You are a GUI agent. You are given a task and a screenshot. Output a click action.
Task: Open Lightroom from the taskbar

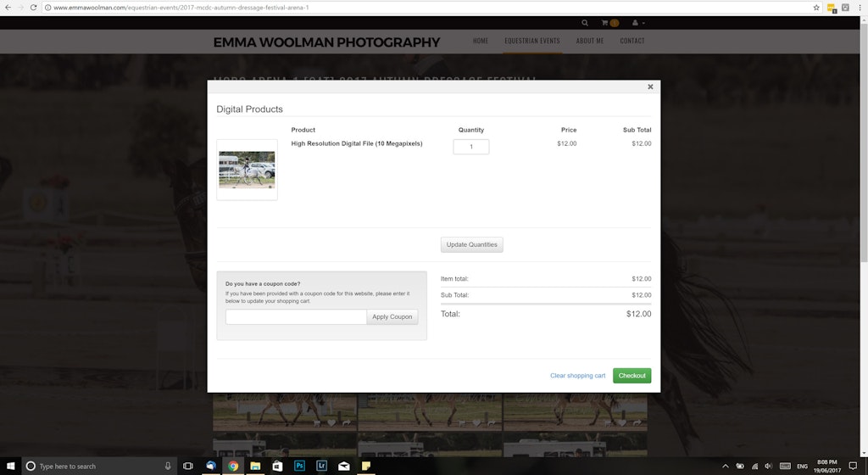321,467
